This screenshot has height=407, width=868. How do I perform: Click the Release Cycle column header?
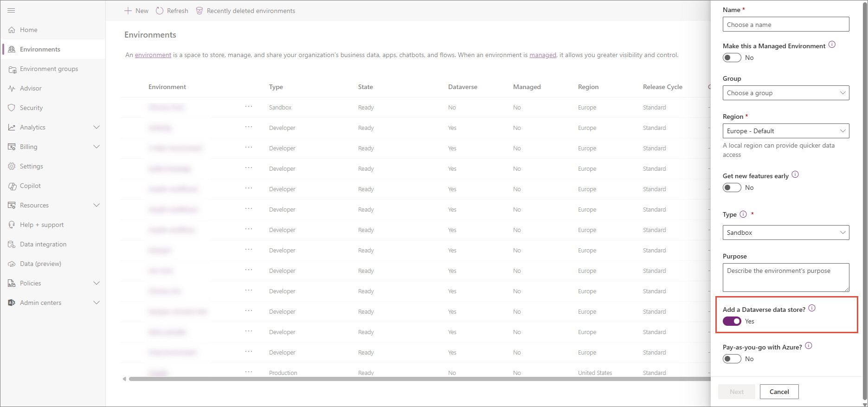point(662,87)
